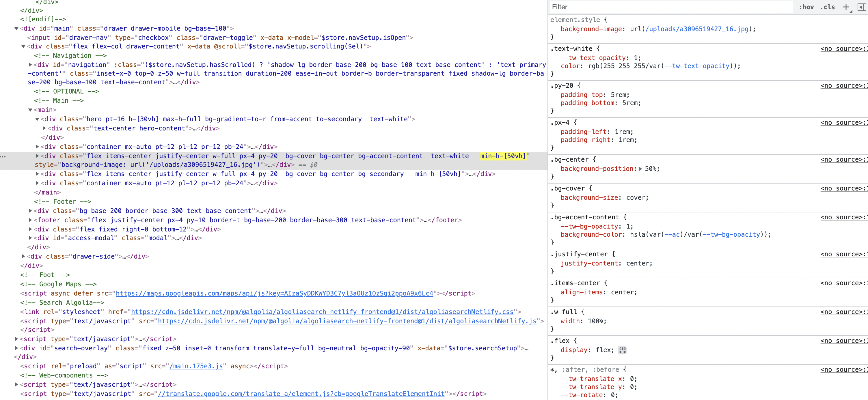868x400 pixels.
Task: Follow the --tw-text-opacity variable in color value
Action: click(697, 66)
